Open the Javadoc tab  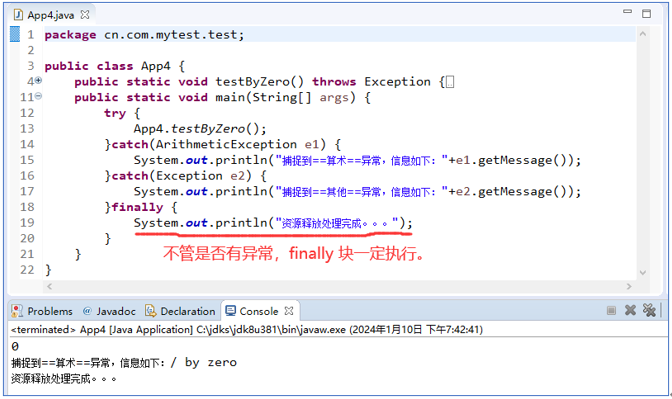(109, 311)
